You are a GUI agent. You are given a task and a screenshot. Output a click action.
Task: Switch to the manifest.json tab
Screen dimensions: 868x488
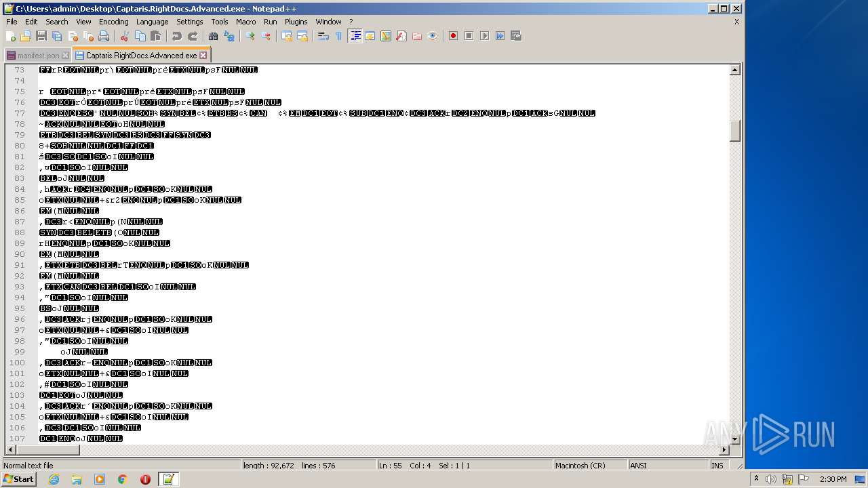[38, 56]
